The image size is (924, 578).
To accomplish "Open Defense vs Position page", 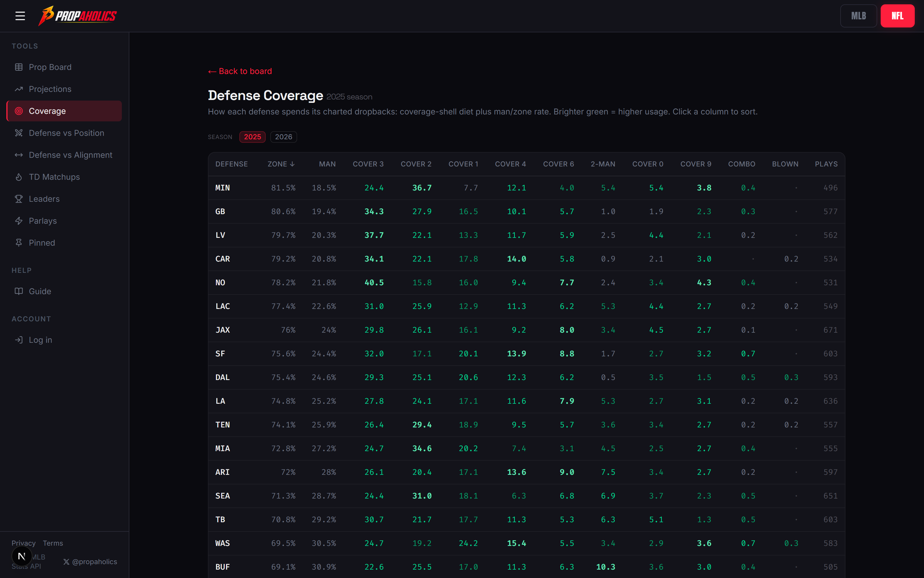I will pos(64,133).
